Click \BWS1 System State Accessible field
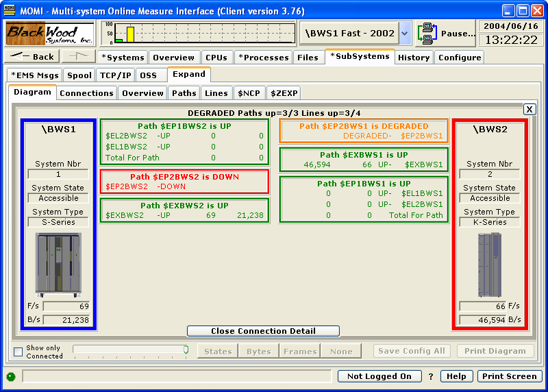The height and width of the screenshot is (392, 548). [x=58, y=198]
